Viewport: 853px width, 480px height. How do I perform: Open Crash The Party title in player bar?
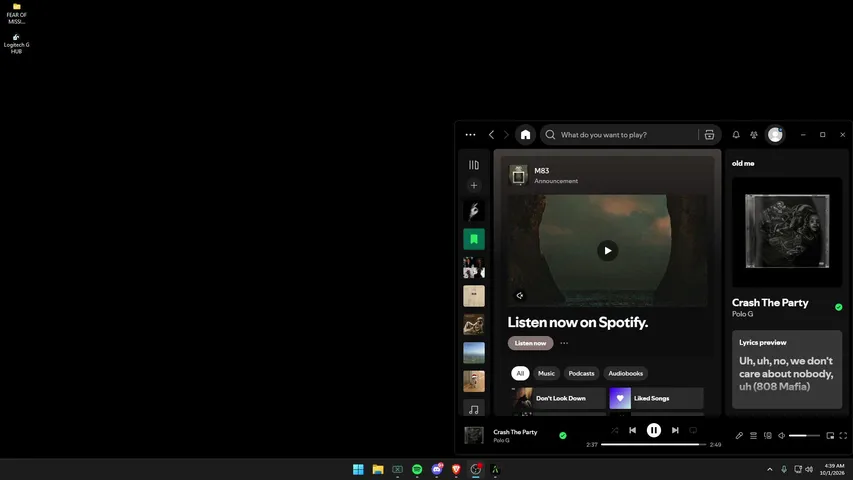pyautogui.click(x=515, y=432)
